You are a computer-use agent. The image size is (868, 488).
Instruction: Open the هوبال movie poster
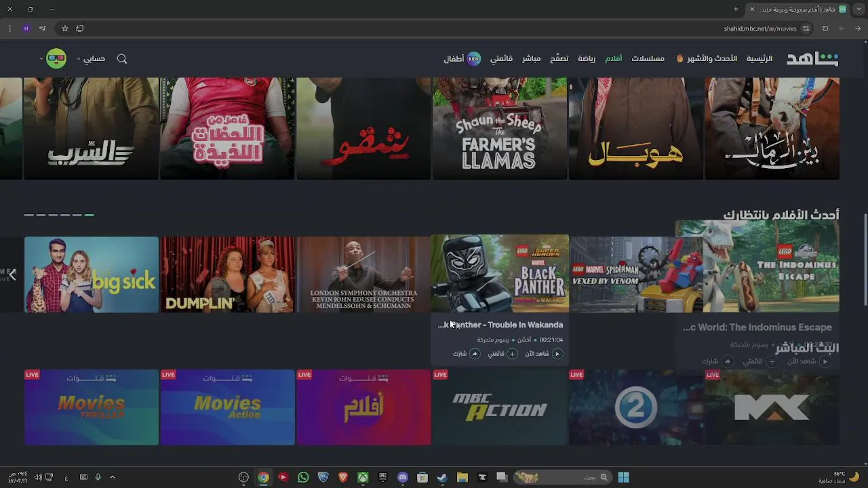636,128
